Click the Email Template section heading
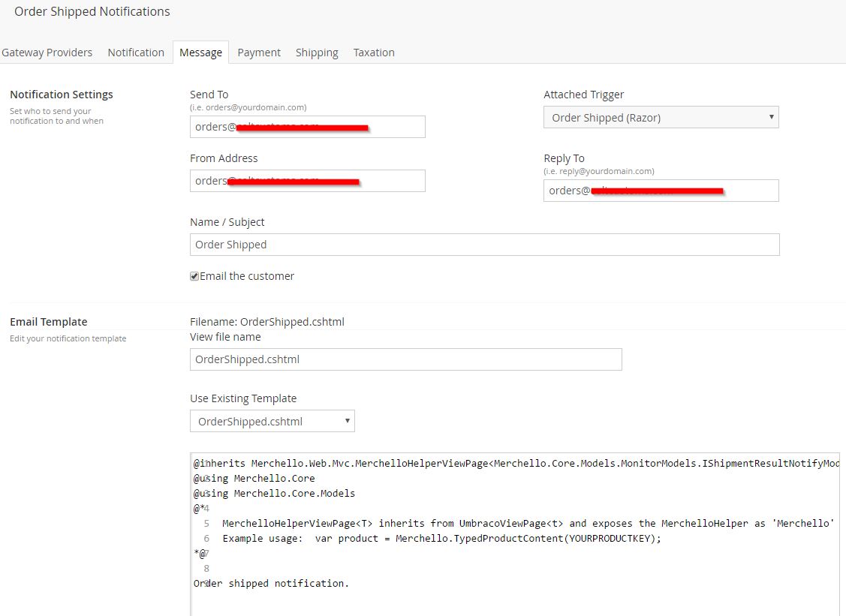Image resolution: width=846 pixels, height=616 pixels. 49,322
